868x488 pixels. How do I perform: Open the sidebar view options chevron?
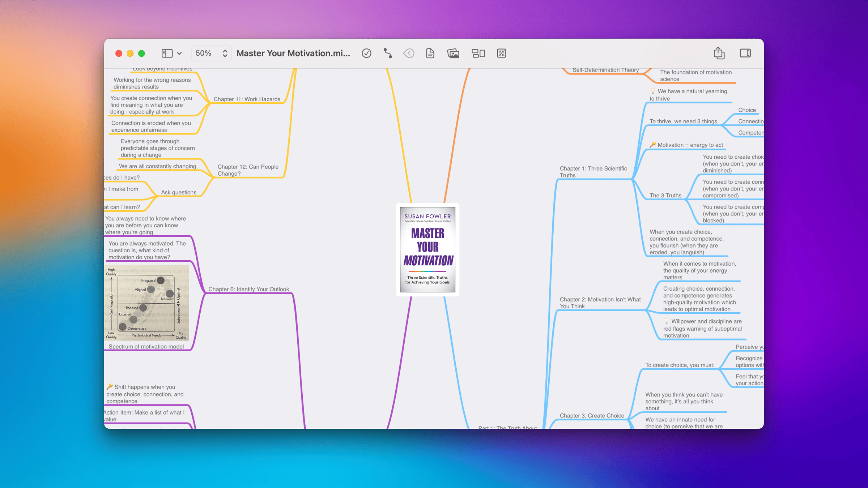click(179, 53)
